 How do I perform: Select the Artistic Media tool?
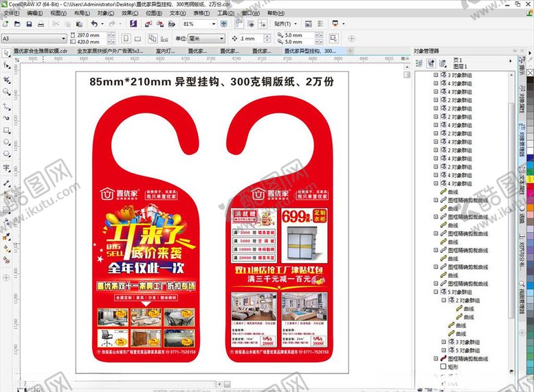6,117
